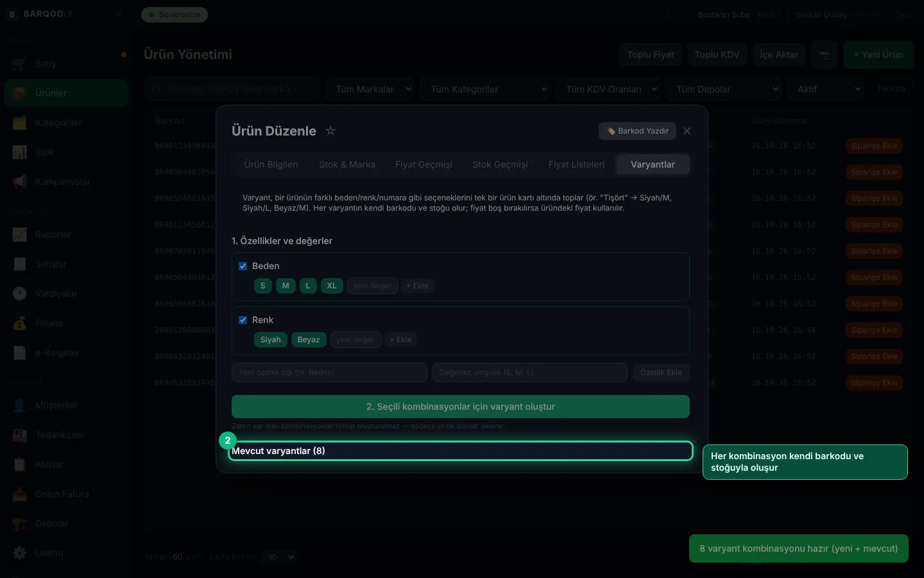Click the Alımlar clipboard icon
This screenshot has width=924, height=578.
tap(19, 464)
